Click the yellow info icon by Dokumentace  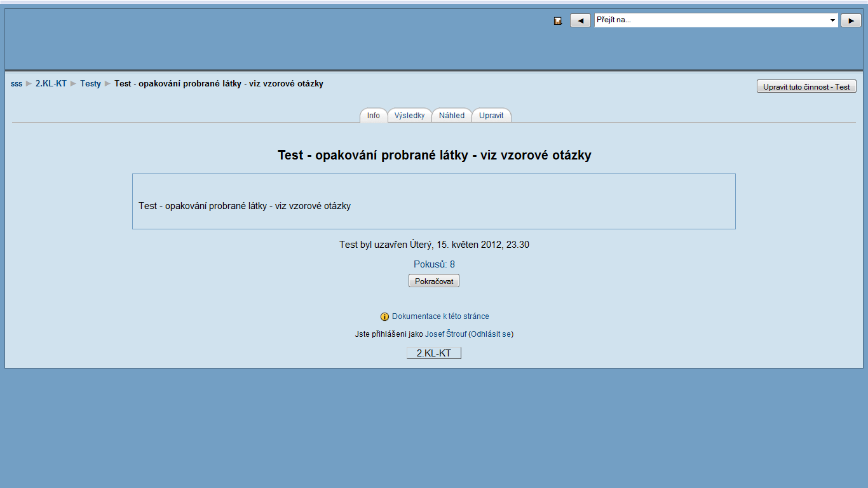click(384, 316)
